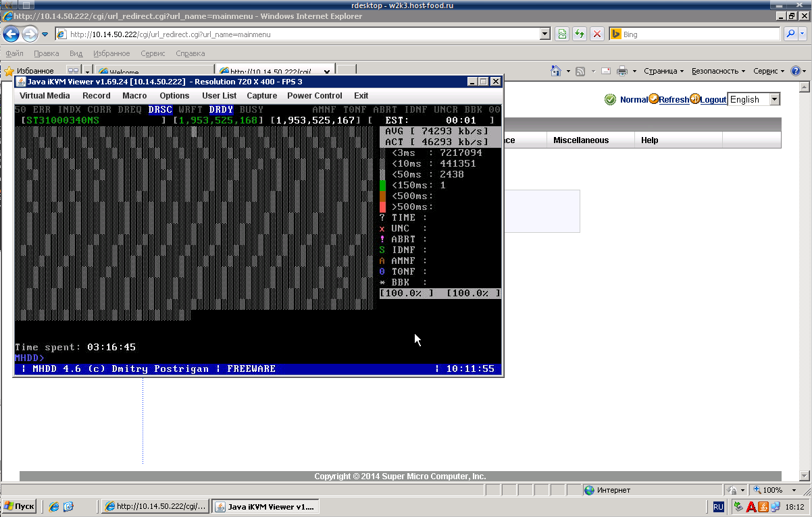This screenshot has width=812, height=517.
Task: Click the protected mode lock icon in status bar
Action: (x=733, y=490)
